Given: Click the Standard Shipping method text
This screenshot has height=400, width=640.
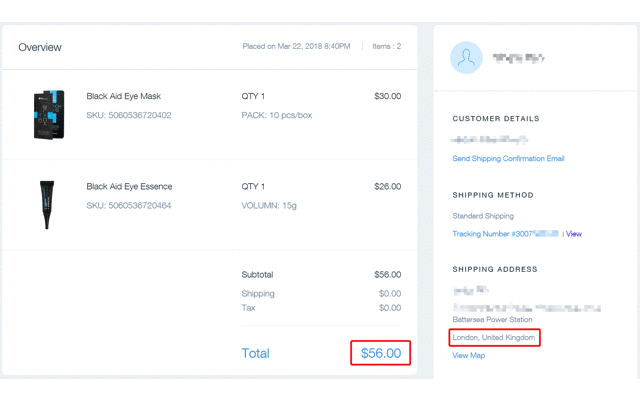Looking at the screenshot, I should click(x=483, y=216).
